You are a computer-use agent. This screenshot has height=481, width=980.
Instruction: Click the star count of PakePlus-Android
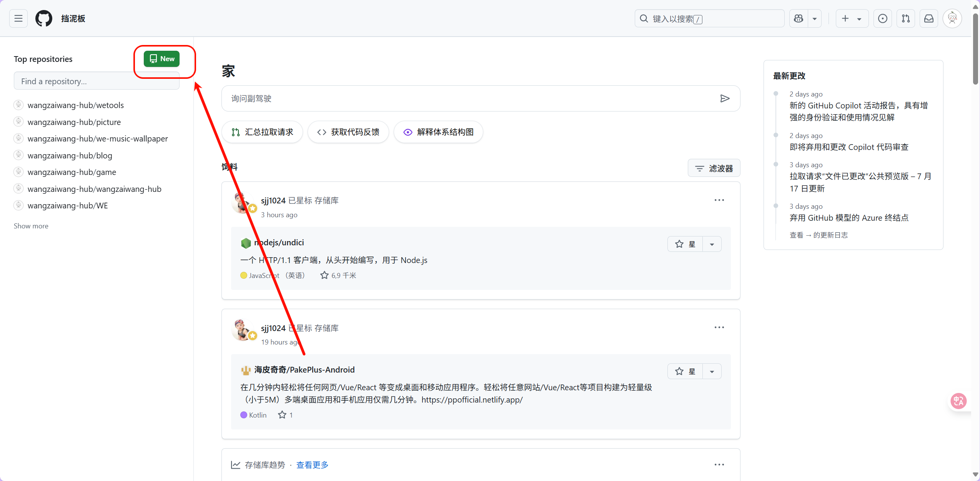coord(286,415)
